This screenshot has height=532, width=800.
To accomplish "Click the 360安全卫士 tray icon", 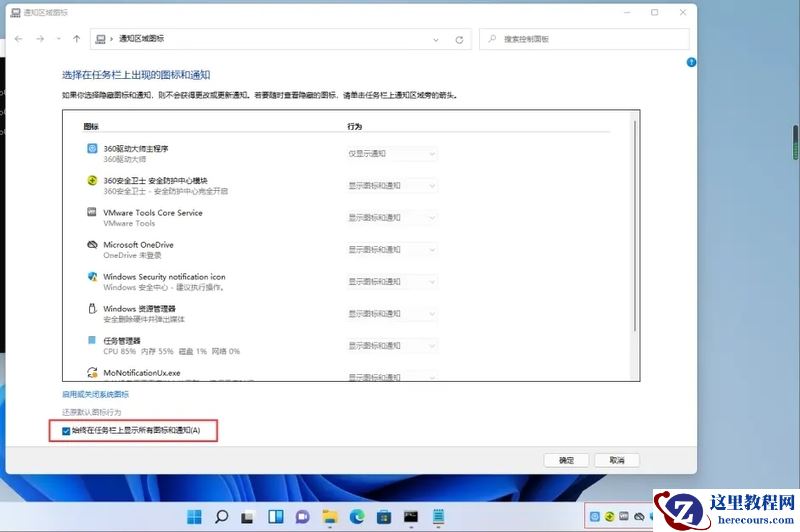I will pos(609,517).
